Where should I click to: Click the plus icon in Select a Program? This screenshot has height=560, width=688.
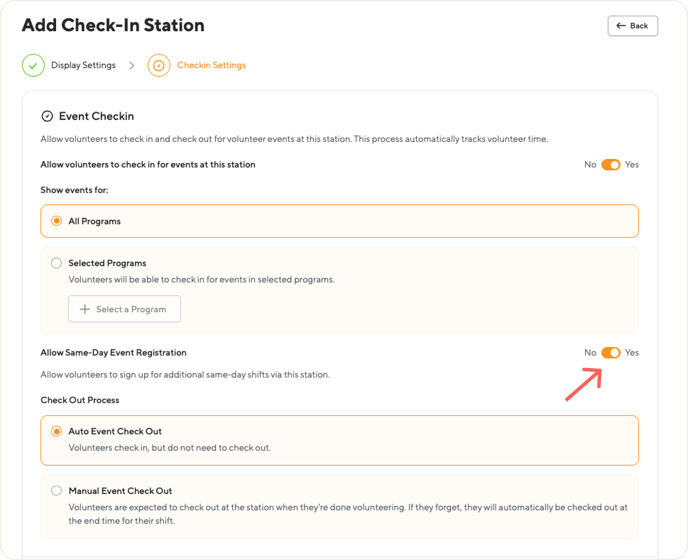[x=85, y=310]
